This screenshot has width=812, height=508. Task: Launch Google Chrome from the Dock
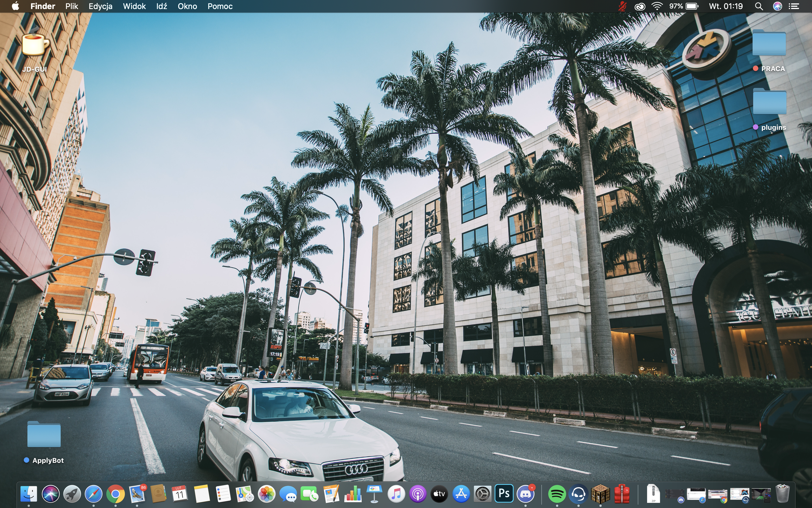pyautogui.click(x=115, y=494)
